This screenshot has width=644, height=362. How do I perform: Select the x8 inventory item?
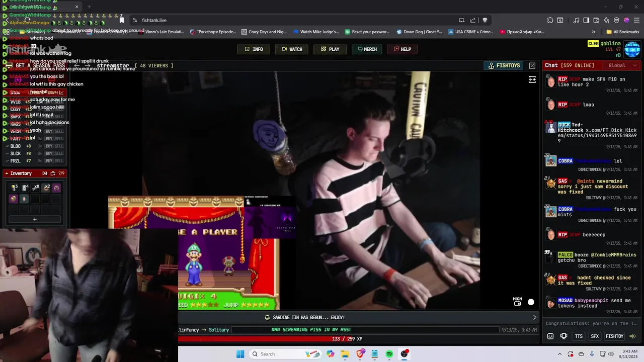point(36,188)
